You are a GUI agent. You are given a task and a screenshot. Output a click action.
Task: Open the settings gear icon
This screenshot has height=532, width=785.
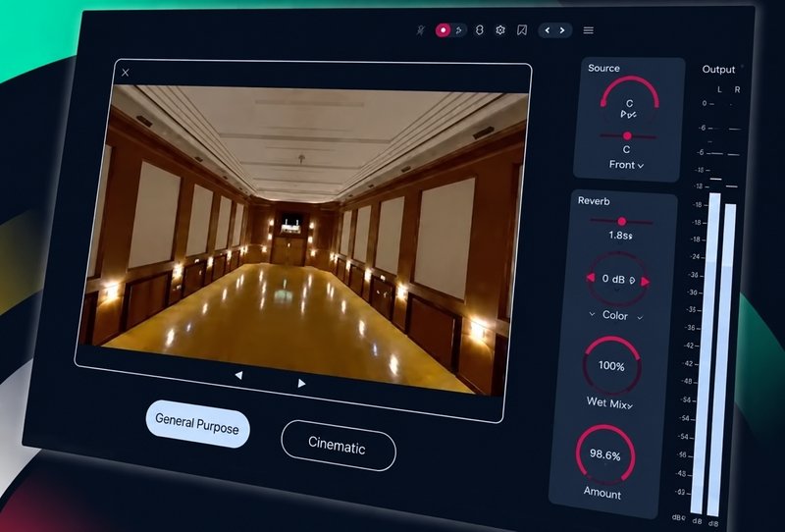pos(500,30)
